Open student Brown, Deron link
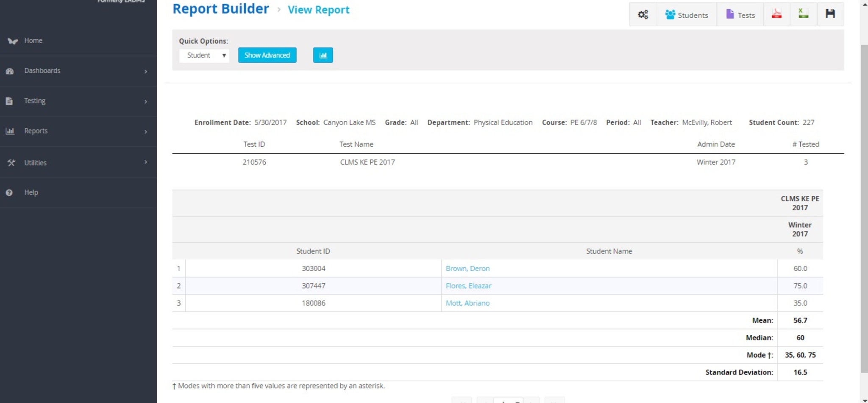This screenshot has height=403, width=868. click(x=467, y=269)
